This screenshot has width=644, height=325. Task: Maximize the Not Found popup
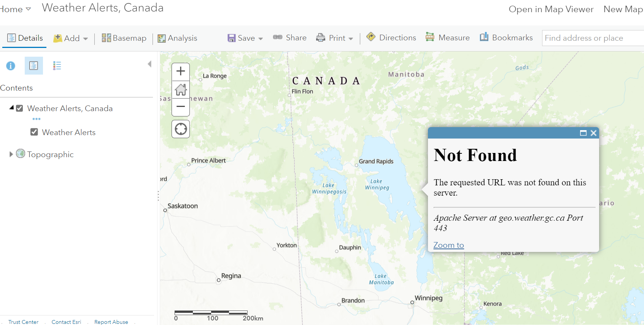click(583, 133)
